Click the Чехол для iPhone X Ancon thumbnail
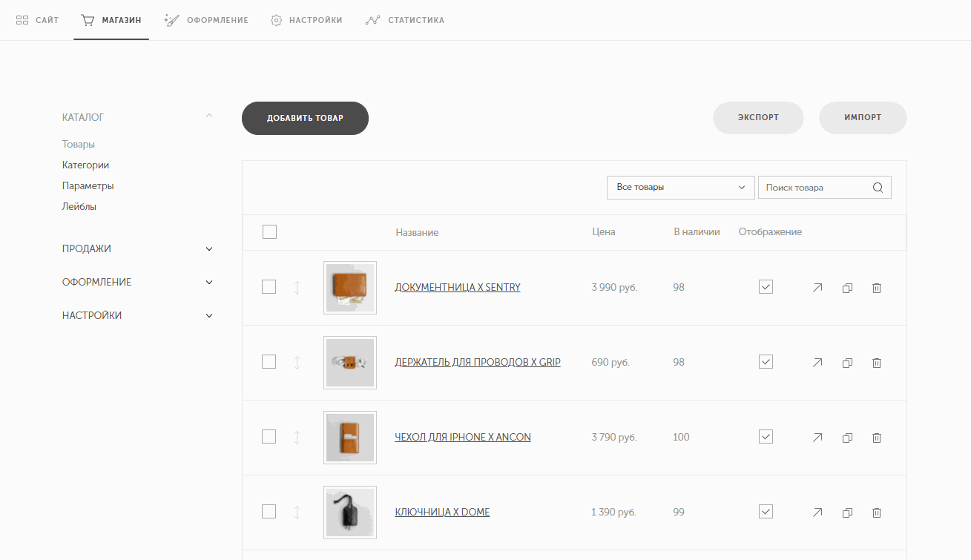This screenshot has height=560, width=971. [x=350, y=438]
